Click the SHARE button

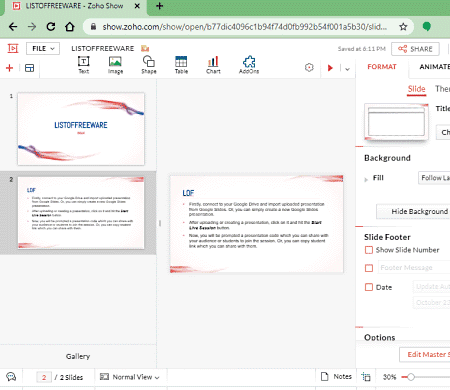pos(415,49)
